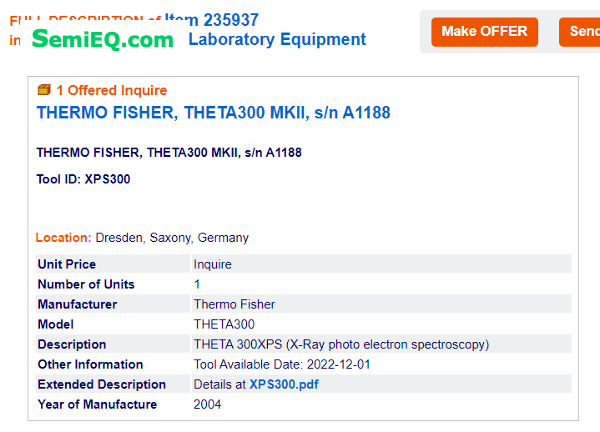Click the Manufacturer value Thermo Fisher
The image size is (600, 432).
coord(235,304)
